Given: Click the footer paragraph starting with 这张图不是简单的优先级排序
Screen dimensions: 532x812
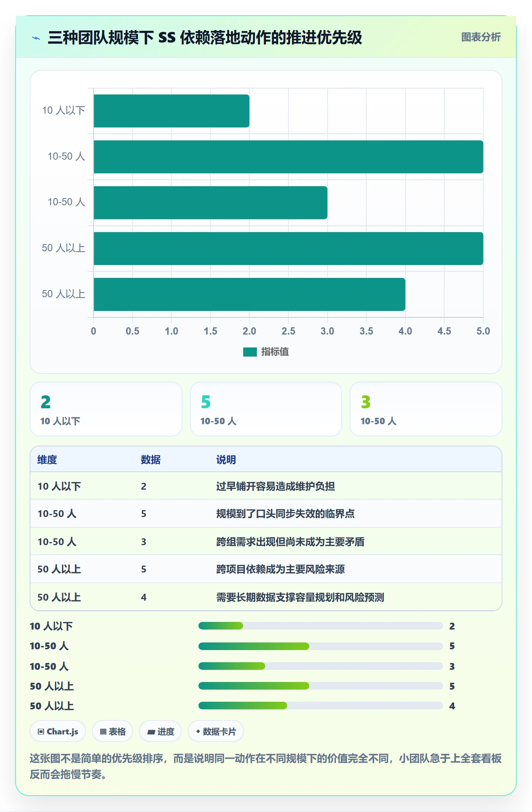Looking at the screenshot, I should point(266,766).
